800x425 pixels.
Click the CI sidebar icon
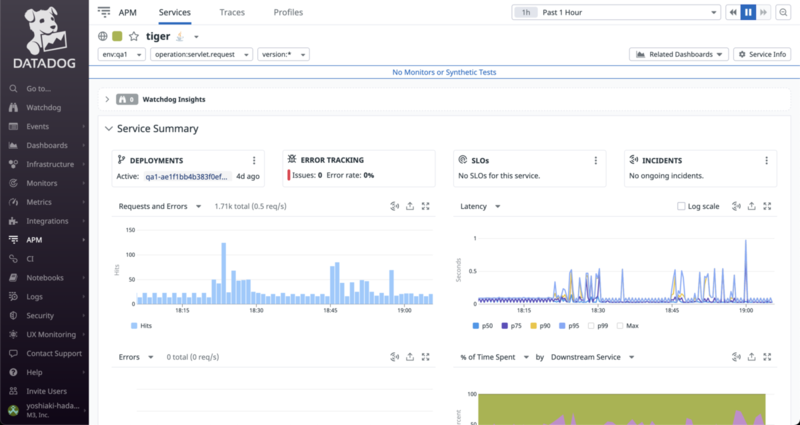click(x=13, y=259)
